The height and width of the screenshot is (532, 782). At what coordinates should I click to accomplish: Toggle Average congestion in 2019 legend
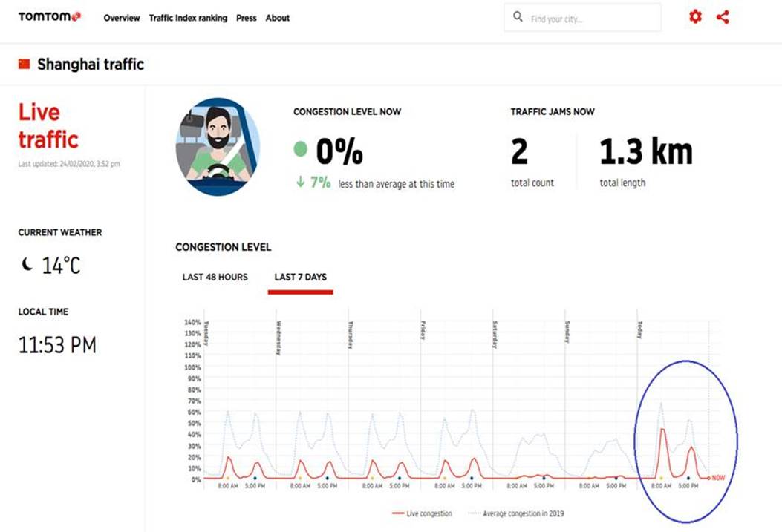click(521, 513)
